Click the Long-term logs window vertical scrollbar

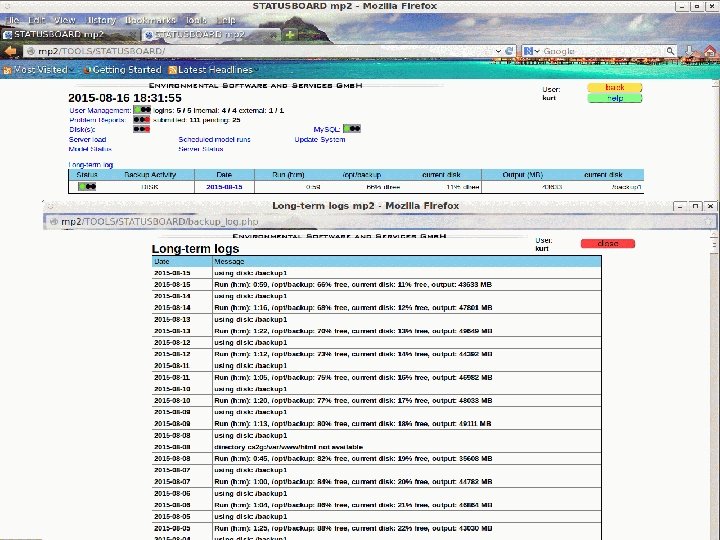coord(714,386)
